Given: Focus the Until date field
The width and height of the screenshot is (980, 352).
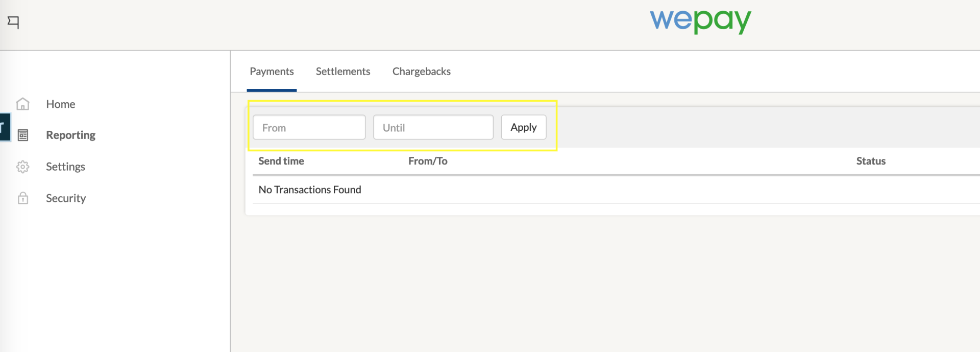Looking at the screenshot, I should click(433, 128).
